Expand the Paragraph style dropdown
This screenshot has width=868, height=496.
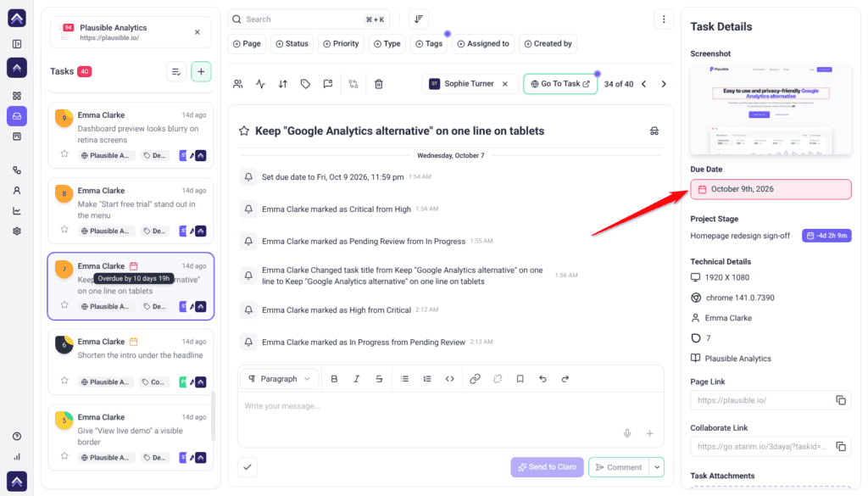pyautogui.click(x=280, y=379)
